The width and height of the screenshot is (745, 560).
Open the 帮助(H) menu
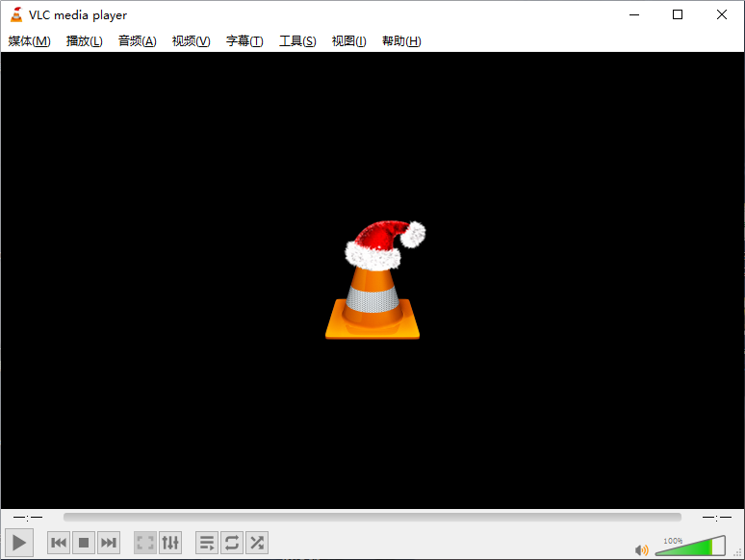point(401,41)
